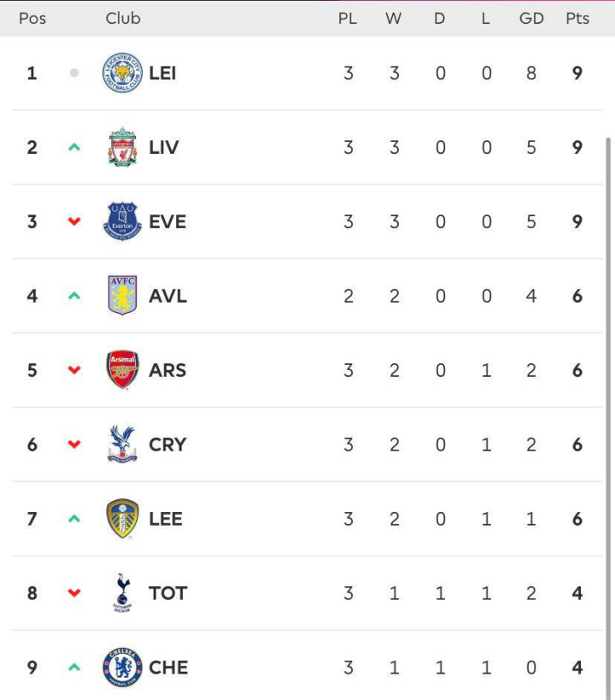
Task: Sort table by the GD column header
Action: (531, 18)
